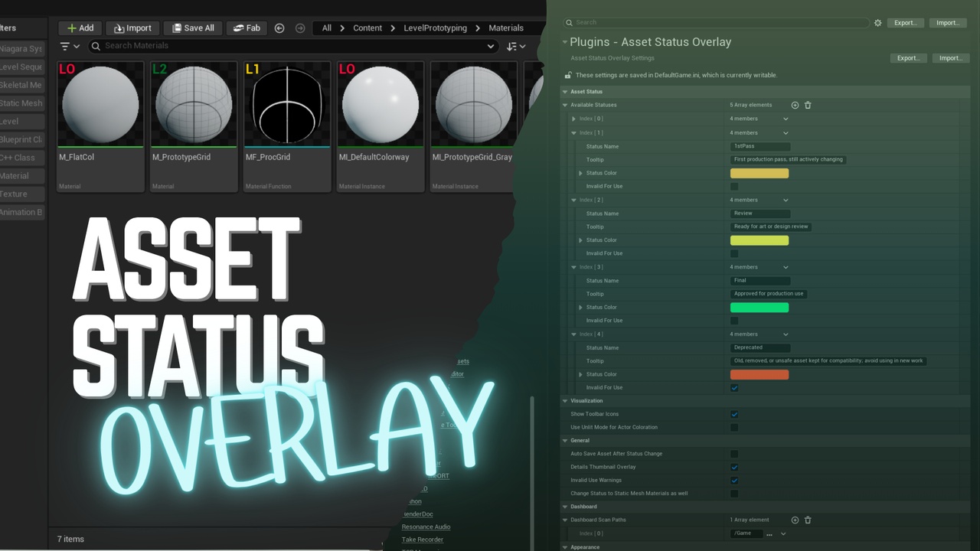
Task: Collapse the Visualization section
Action: (x=566, y=401)
